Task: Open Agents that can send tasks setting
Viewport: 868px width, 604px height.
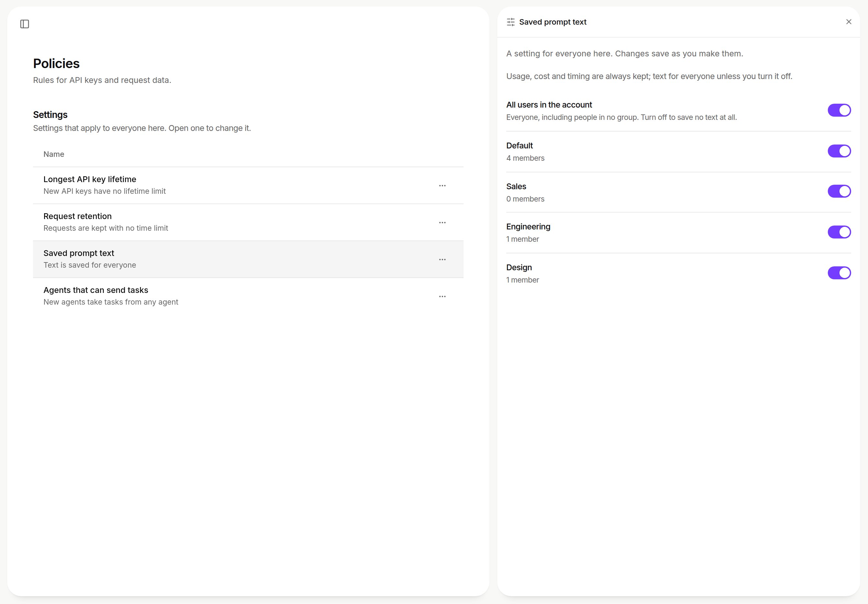Action: click(x=248, y=297)
